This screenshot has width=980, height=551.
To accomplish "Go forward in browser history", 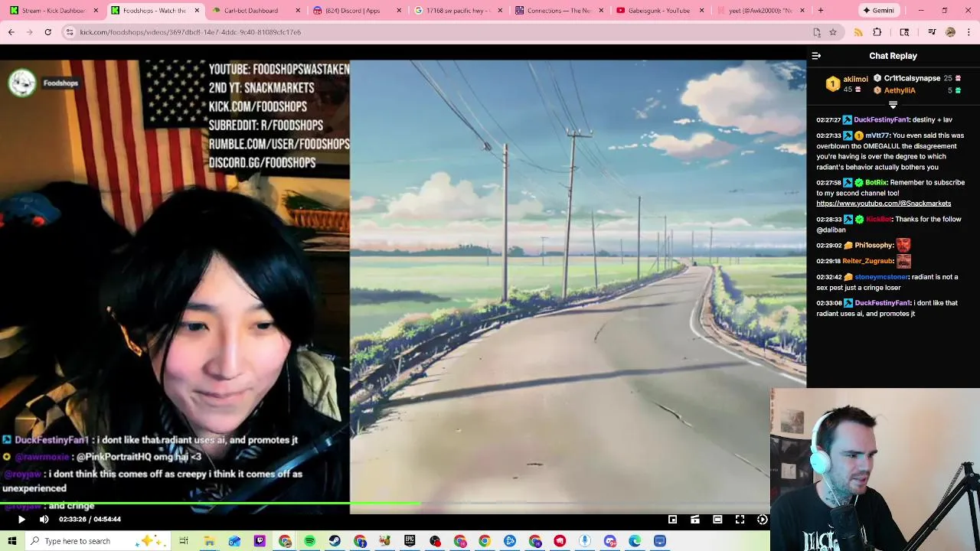I will 29,32.
